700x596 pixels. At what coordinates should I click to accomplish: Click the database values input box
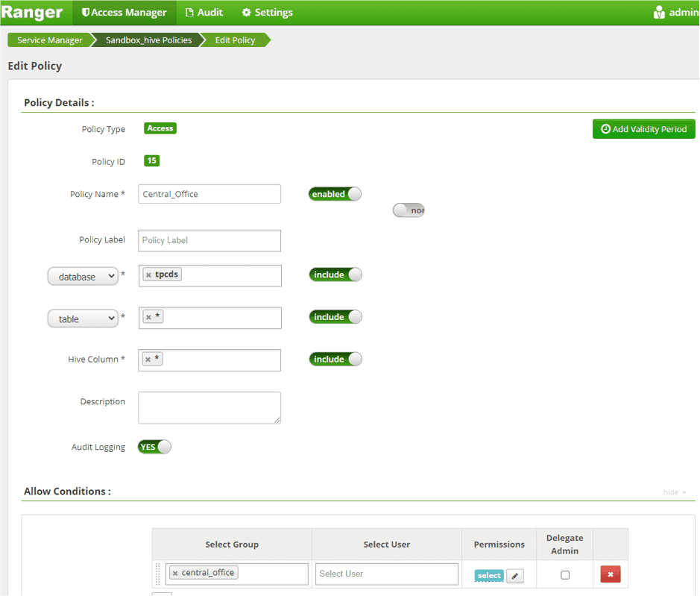point(209,276)
